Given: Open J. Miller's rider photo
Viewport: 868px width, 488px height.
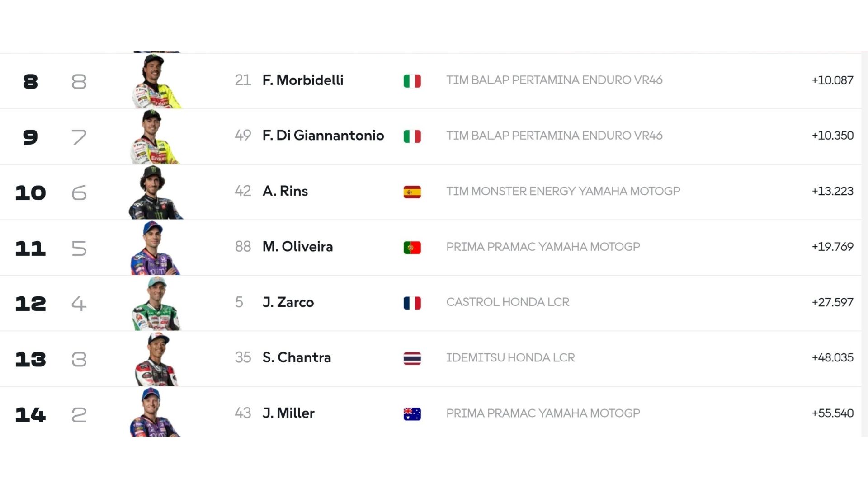Looking at the screenshot, I should 156,412.
